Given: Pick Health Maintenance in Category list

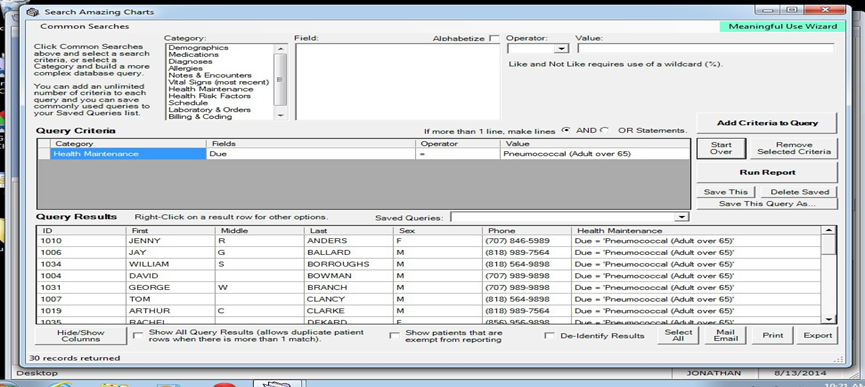Looking at the screenshot, I should [211, 89].
